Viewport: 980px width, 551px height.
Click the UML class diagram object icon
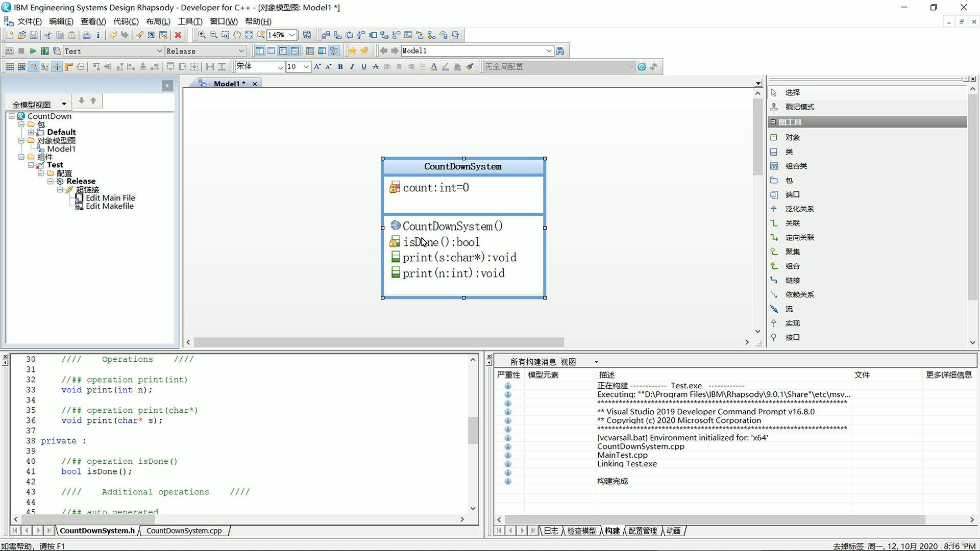pos(774,137)
